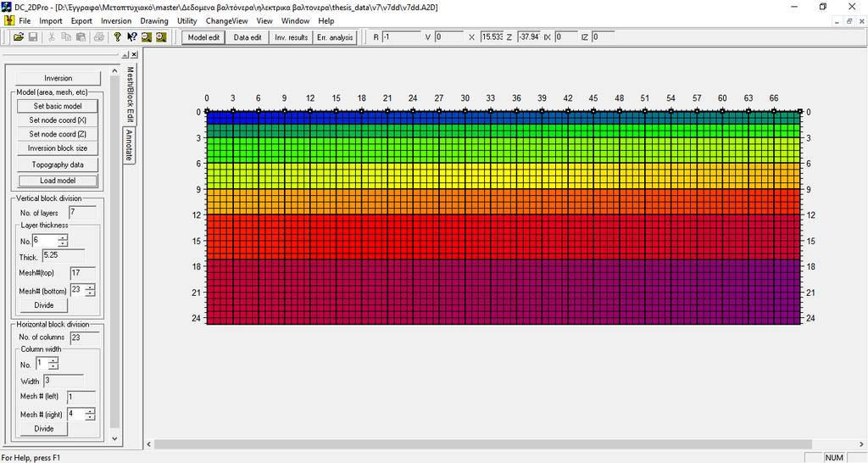Open Err. analysis view
Screen dimensions: 868x463
335,37
